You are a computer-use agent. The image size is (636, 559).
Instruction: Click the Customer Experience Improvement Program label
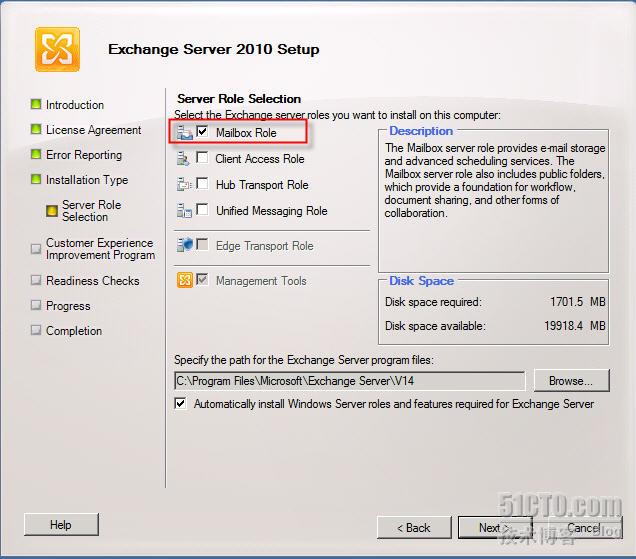point(100,249)
